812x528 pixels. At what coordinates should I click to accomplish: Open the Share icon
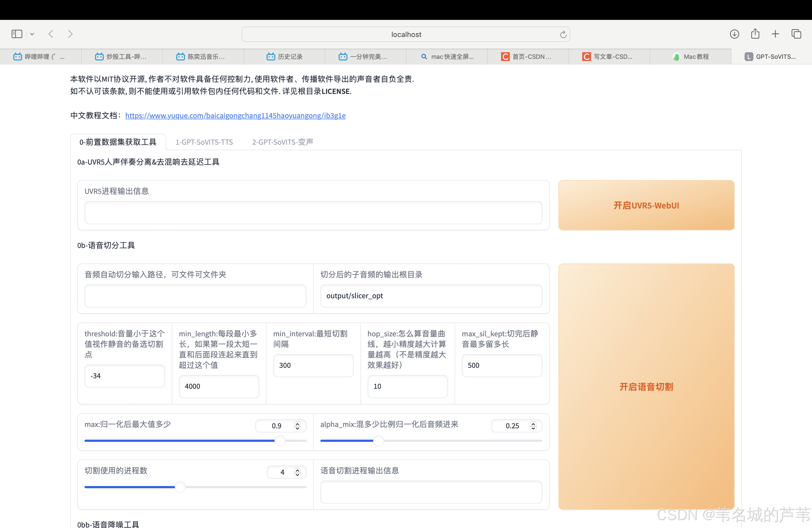pyautogui.click(x=755, y=34)
